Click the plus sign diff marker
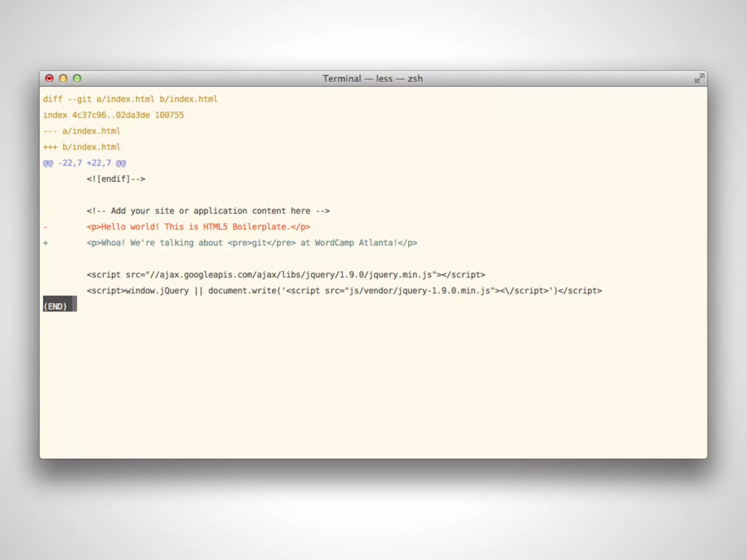 [46, 243]
